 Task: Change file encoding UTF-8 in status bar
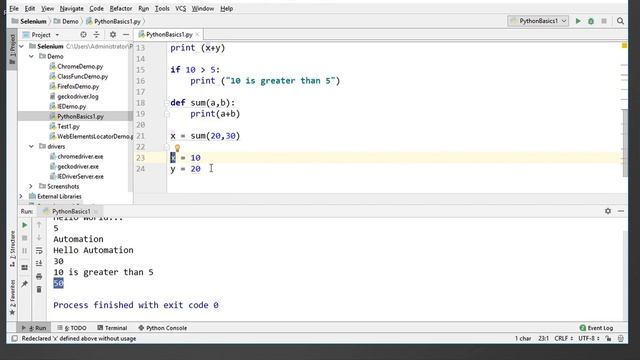[589, 338]
